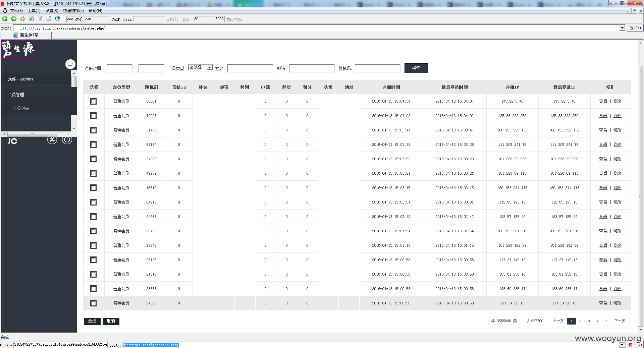The height and width of the screenshot is (348, 644).
Task: Tick checkbox for member 70998
Action: (x=93, y=116)
